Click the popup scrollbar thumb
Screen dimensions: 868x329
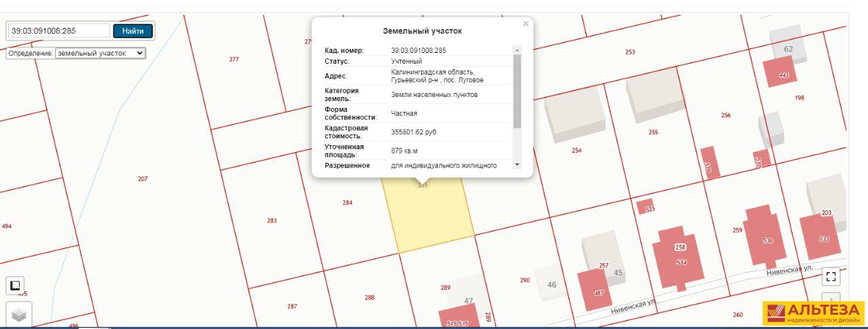point(517,91)
